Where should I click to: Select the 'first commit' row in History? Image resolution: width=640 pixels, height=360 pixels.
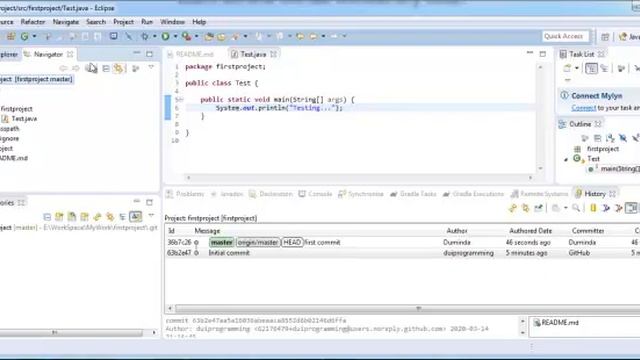click(402, 242)
